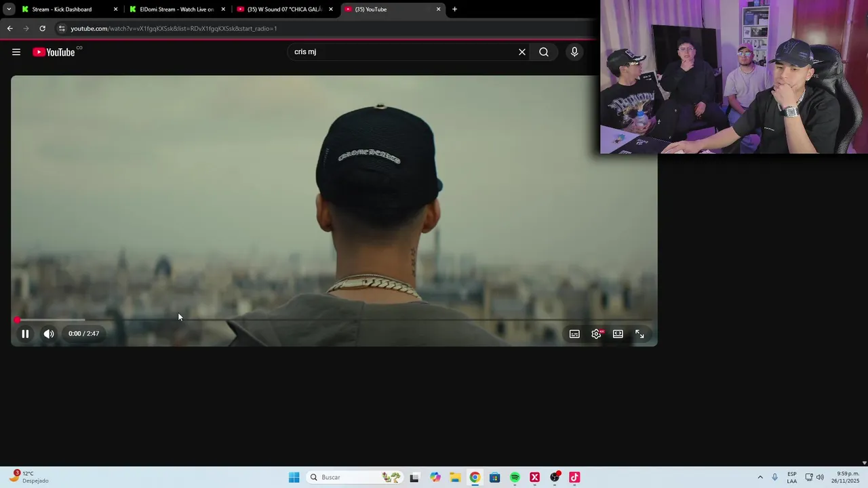Open OBS Studio from the taskbar
The width and height of the screenshot is (868, 488).
point(555,477)
